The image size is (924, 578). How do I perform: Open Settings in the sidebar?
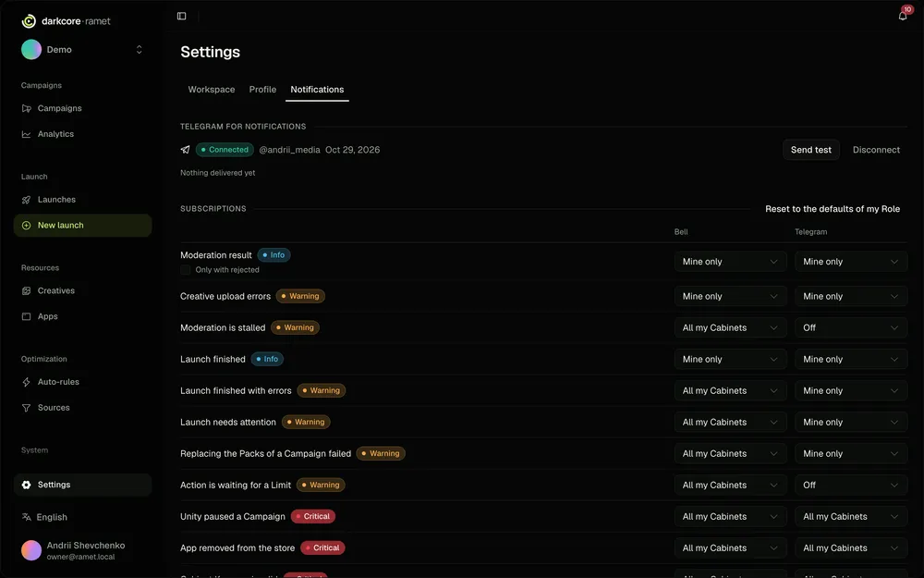coord(82,485)
